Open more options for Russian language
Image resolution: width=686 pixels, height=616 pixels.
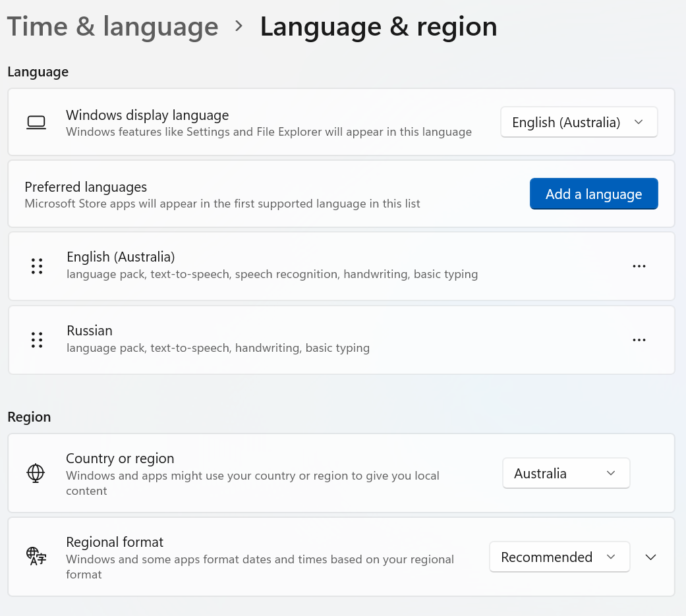coord(639,340)
